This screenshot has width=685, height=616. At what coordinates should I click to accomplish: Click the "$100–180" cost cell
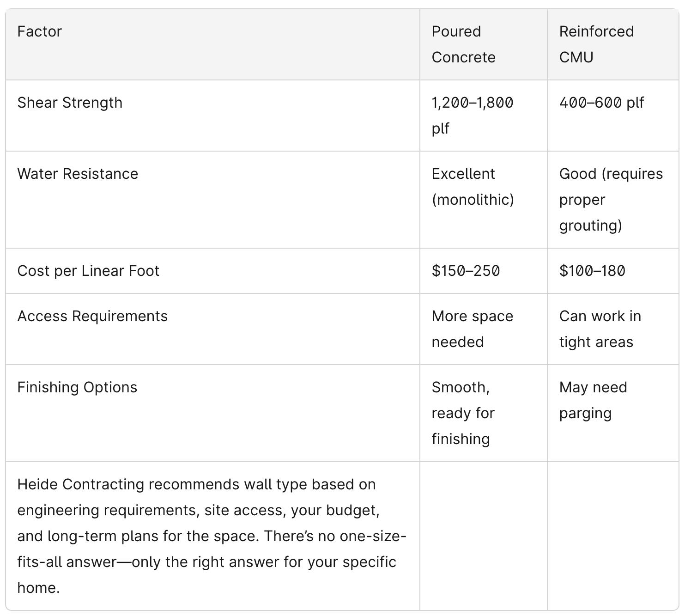(592, 271)
